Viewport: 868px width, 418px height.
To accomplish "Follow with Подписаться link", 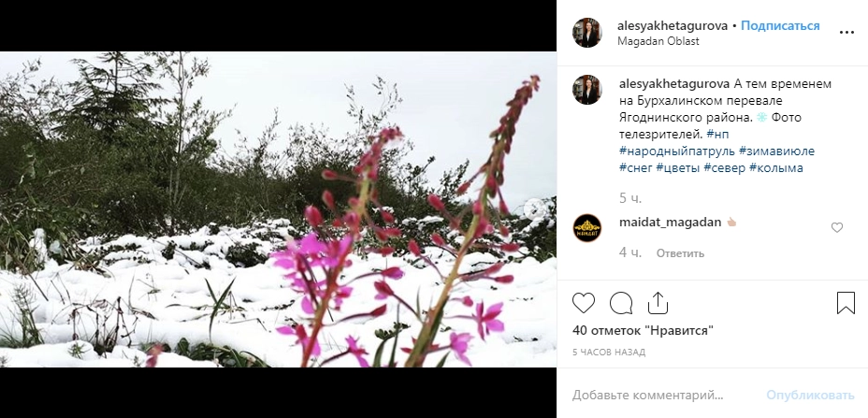I will tap(780, 25).
